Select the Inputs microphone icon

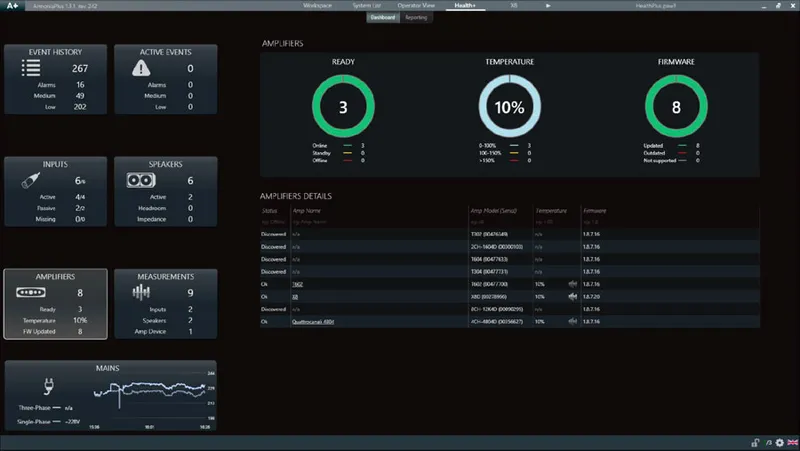[31, 180]
